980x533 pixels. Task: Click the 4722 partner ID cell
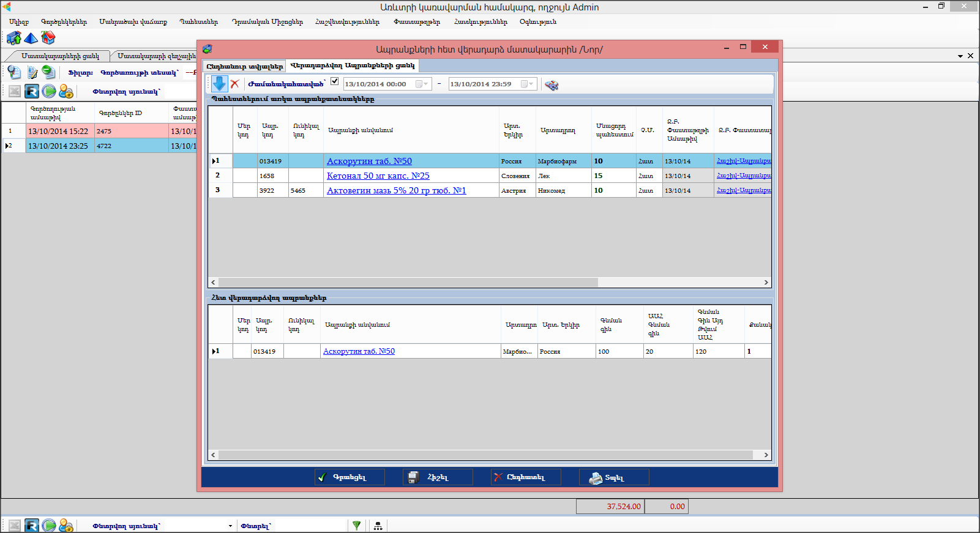tap(131, 146)
